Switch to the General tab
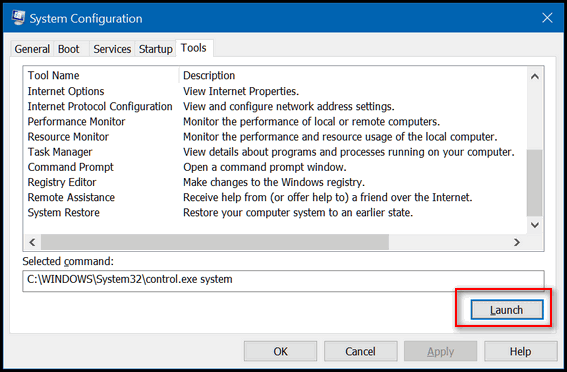This screenshot has height=372, width=567. pyautogui.click(x=32, y=49)
